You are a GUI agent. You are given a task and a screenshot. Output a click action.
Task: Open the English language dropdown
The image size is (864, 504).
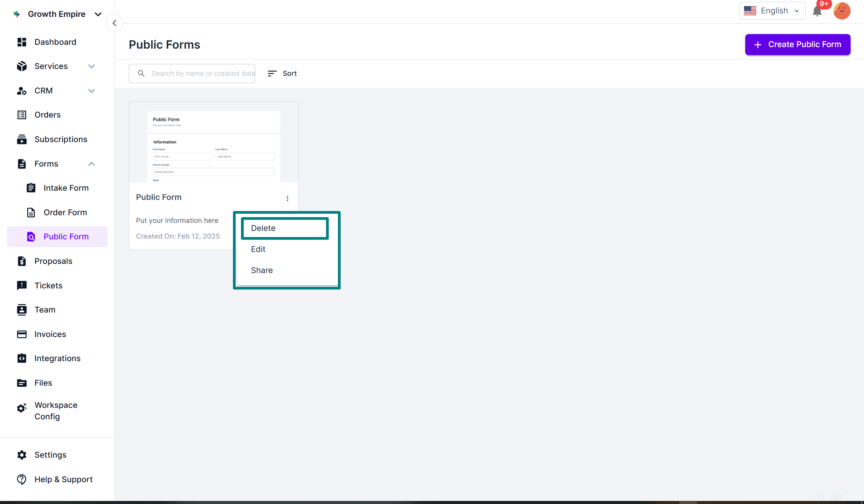pos(772,11)
